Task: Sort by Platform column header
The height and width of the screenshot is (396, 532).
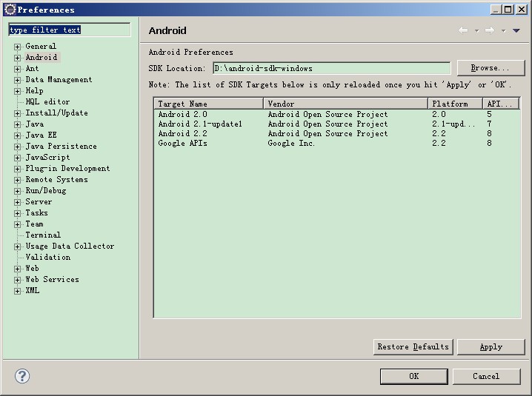Action: [456, 104]
